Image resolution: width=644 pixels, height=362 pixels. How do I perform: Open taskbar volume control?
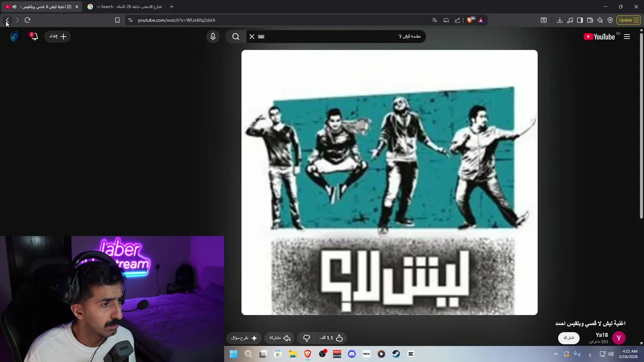611,354
